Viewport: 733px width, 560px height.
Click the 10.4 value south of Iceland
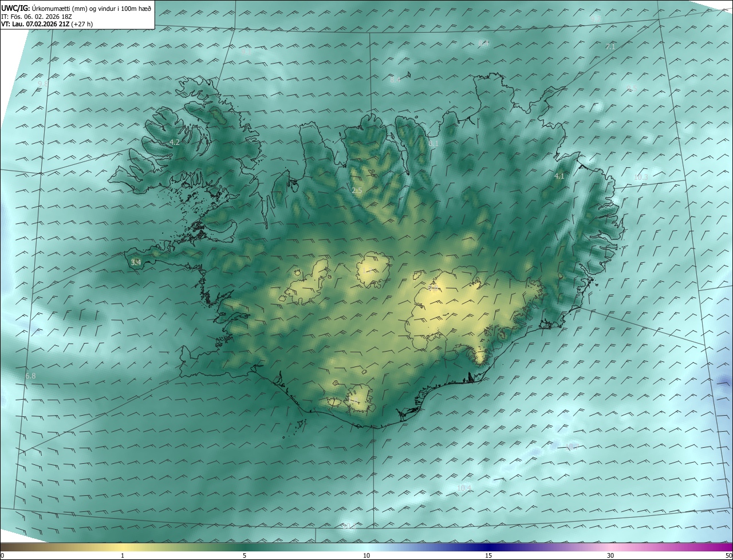[x=464, y=488]
